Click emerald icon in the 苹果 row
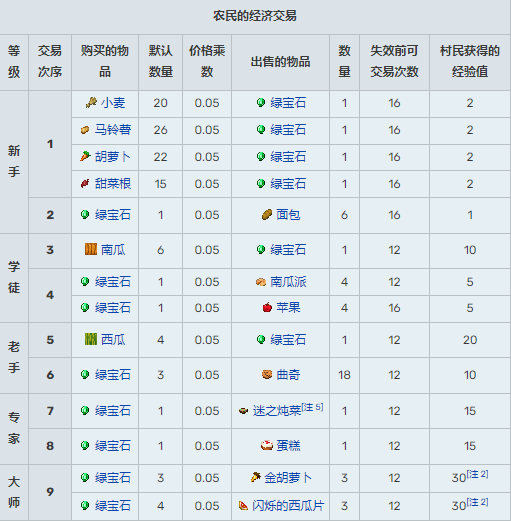The image size is (511, 521). 85,307
